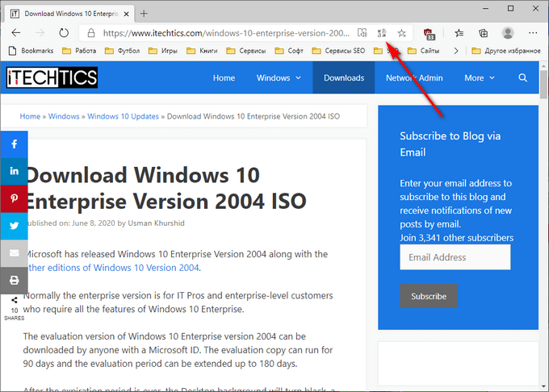Click the Subscribe button
Image resolution: width=549 pixels, height=392 pixels.
coord(429,296)
